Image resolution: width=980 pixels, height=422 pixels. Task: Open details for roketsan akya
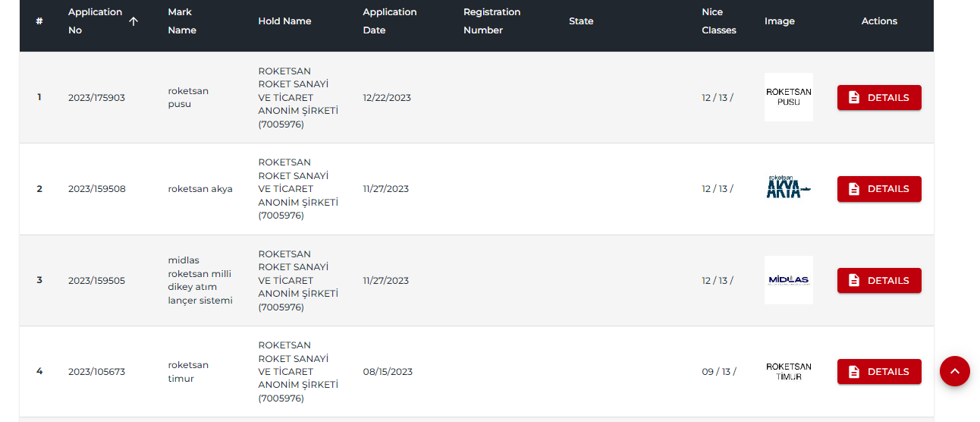(879, 189)
